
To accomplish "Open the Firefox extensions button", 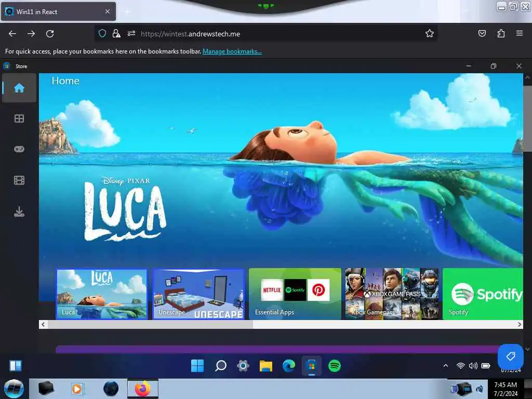I will (x=501, y=33).
